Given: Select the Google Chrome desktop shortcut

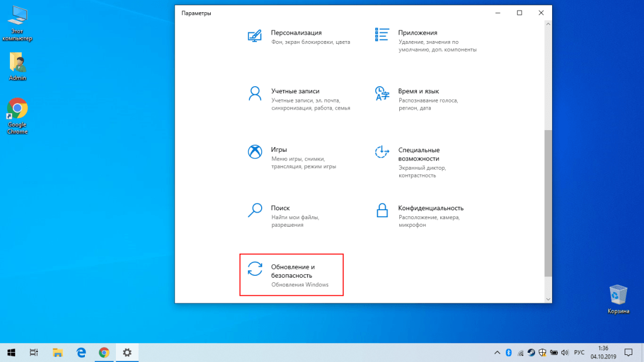Looking at the screenshot, I should (x=17, y=116).
